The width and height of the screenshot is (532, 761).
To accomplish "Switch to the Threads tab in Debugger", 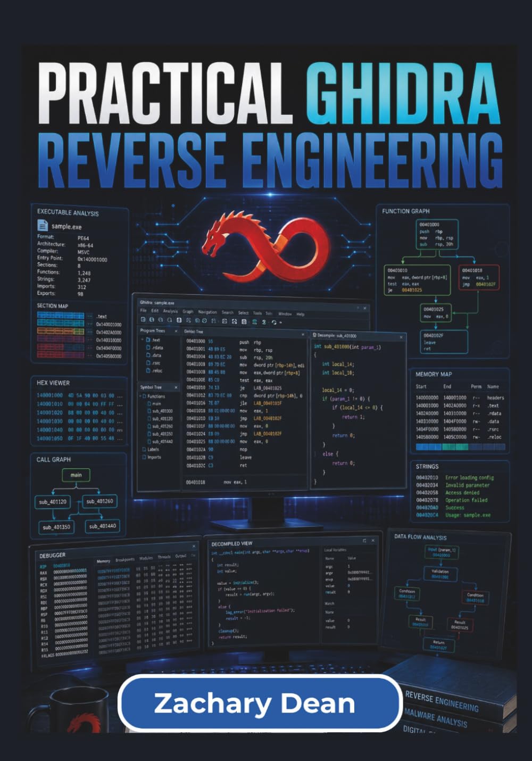I will point(164,557).
